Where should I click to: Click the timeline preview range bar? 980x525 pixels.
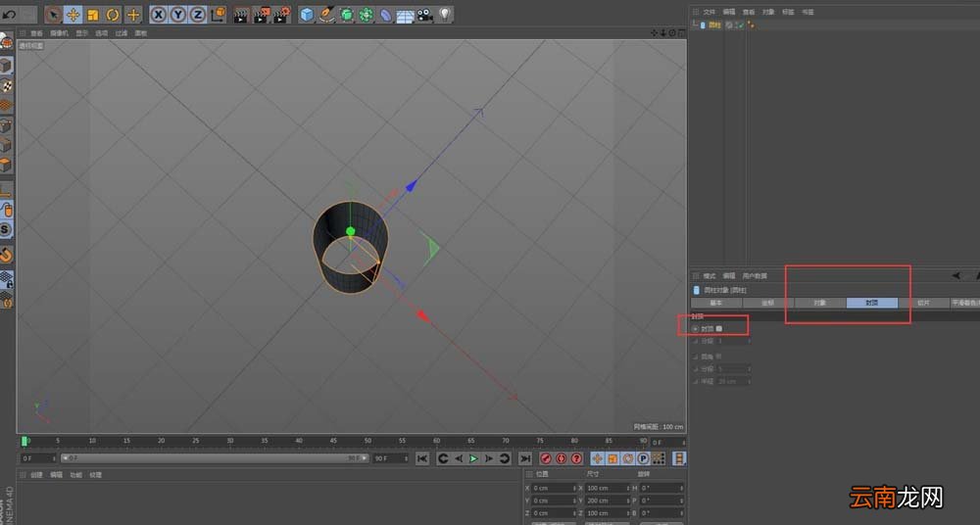pos(215,458)
